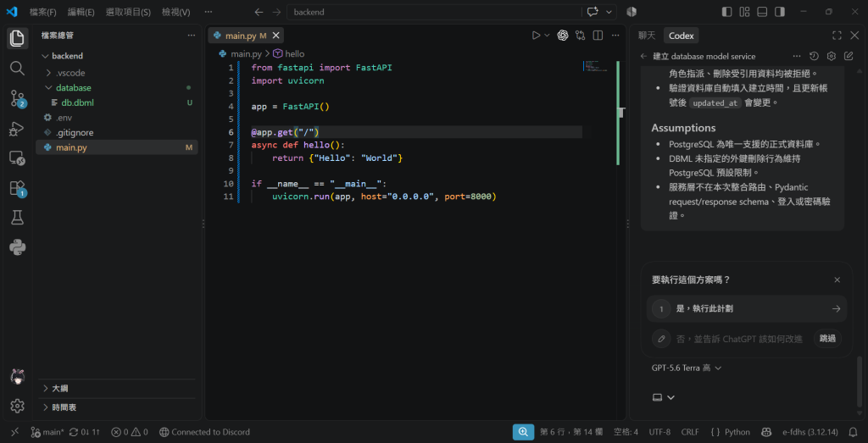
Task: Open Codex thread More options ellipsis
Action: pyautogui.click(x=797, y=57)
